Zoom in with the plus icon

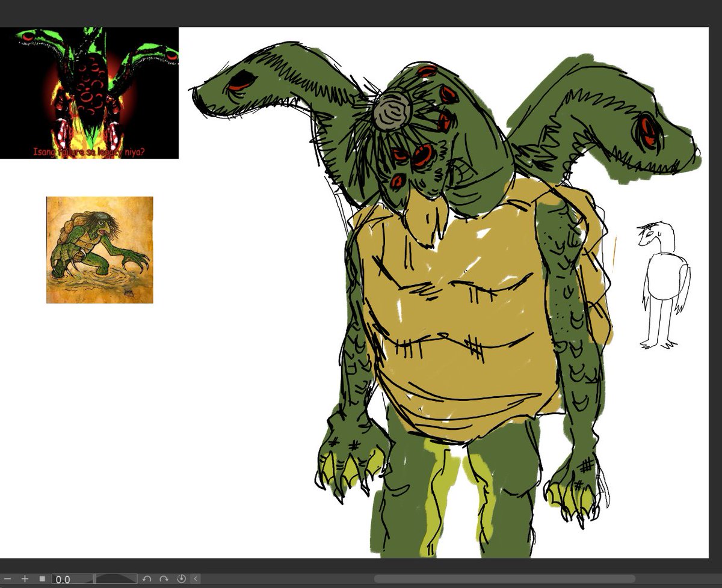tap(25, 579)
